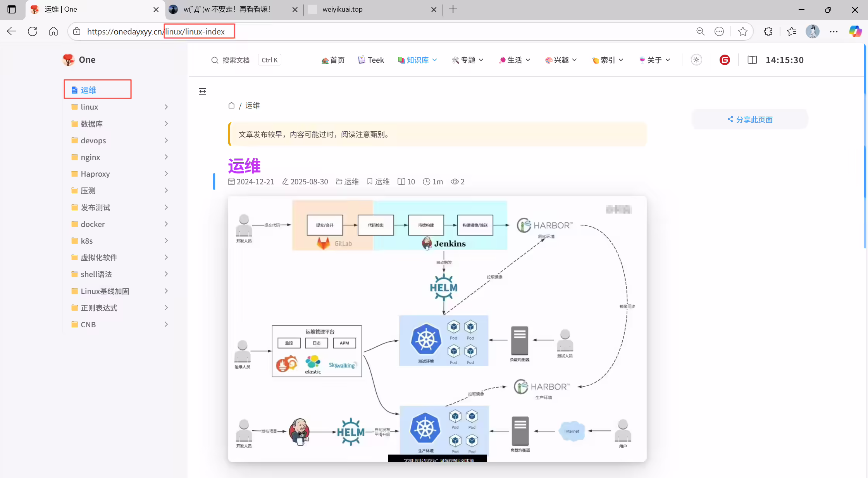Expand the k8s folder chevron
The height and width of the screenshot is (478, 868).
166,241
